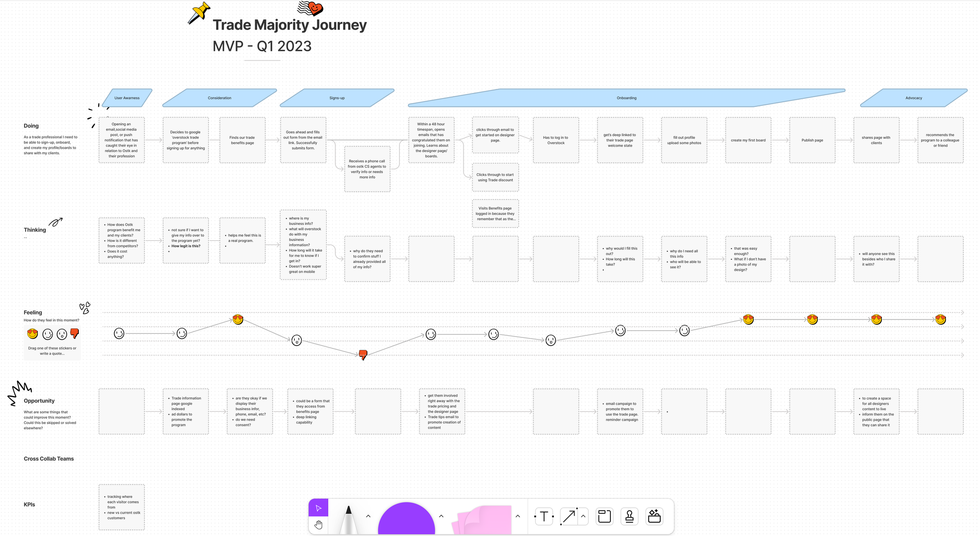Select the Trade Majority Journey title
The width and height of the screenshot is (980, 536).
(x=289, y=25)
